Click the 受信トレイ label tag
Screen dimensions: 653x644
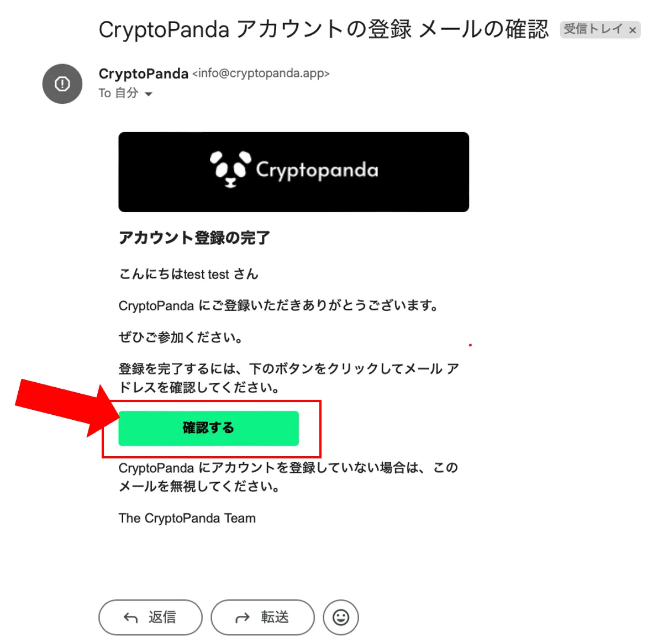tap(593, 29)
